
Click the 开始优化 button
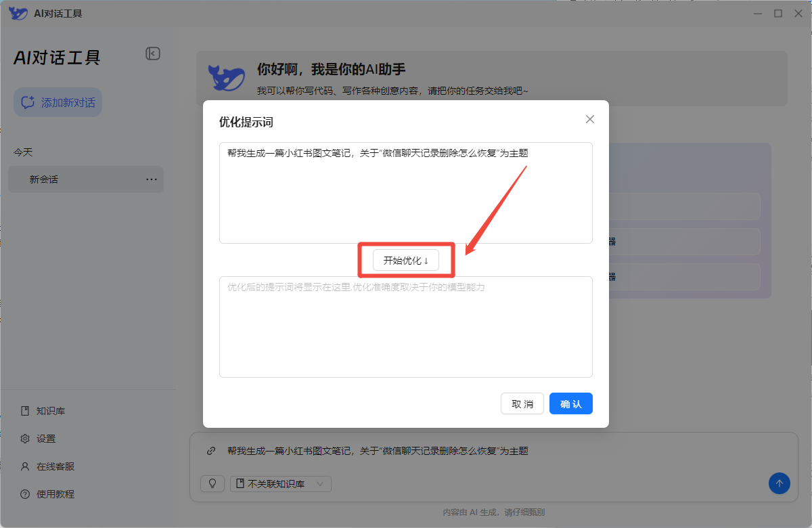406,260
